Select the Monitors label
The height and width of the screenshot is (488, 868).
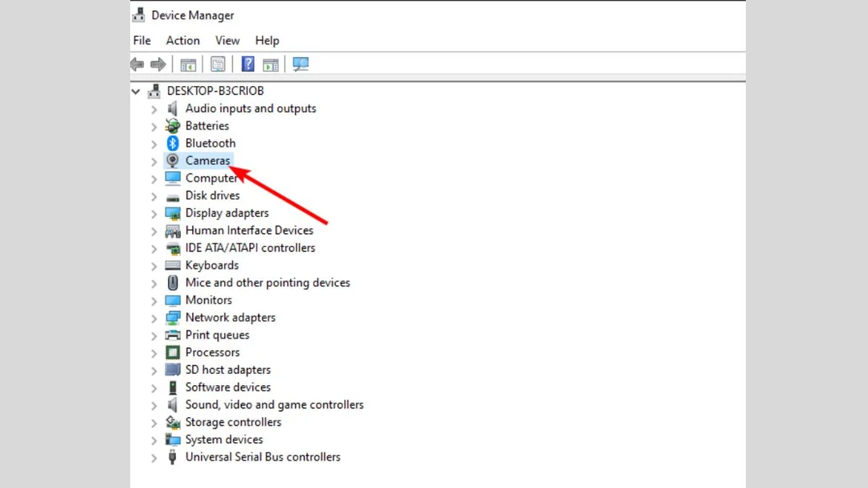point(209,300)
